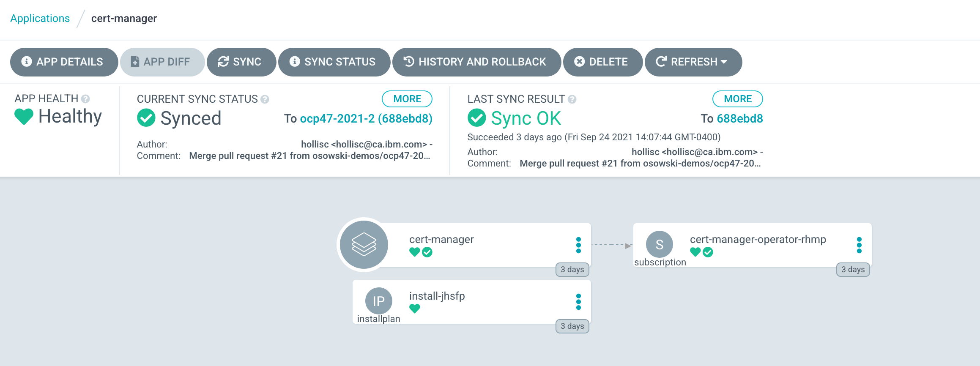Click the info icon in APP DETAILS button
Image resolution: width=980 pixels, height=366 pixels.
pyautogui.click(x=27, y=62)
